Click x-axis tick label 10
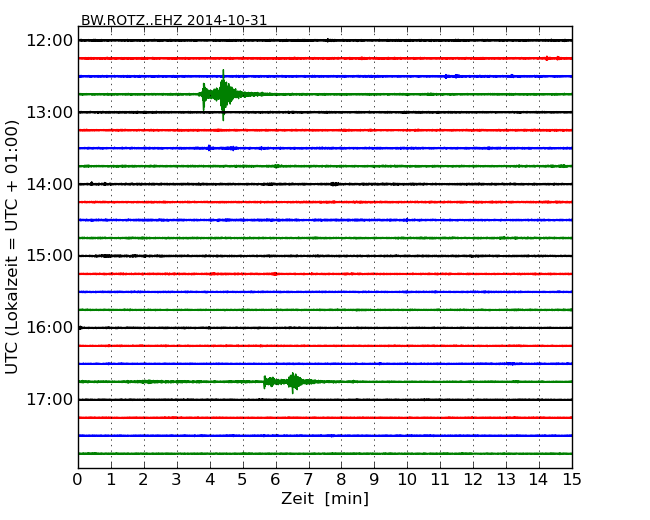This screenshot has height=520, width=650. pos(407,480)
